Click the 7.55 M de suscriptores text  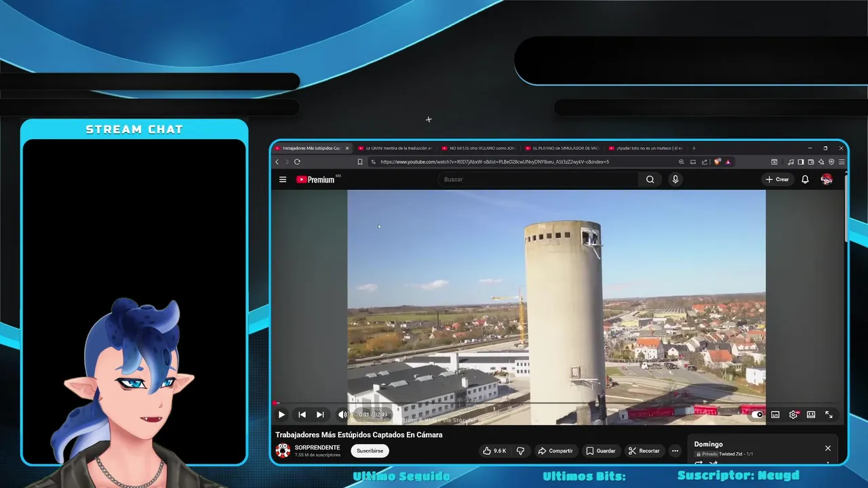[x=317, y=455]
